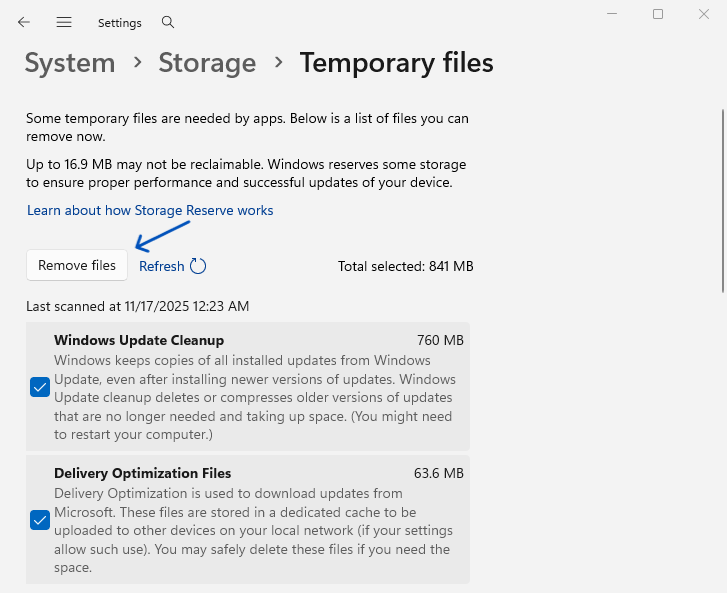Screen dimensions: 727x593
Task: Click the 760 MB size value
Action: [440, 340]
